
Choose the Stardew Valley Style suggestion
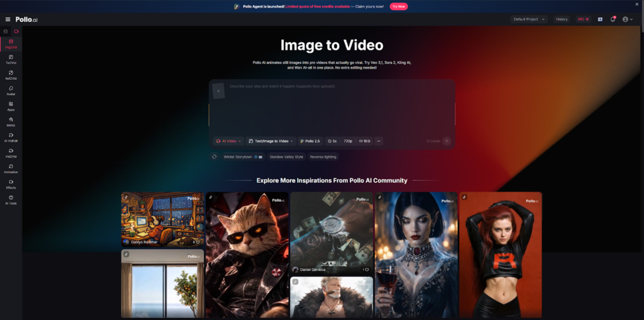point(286,157)
